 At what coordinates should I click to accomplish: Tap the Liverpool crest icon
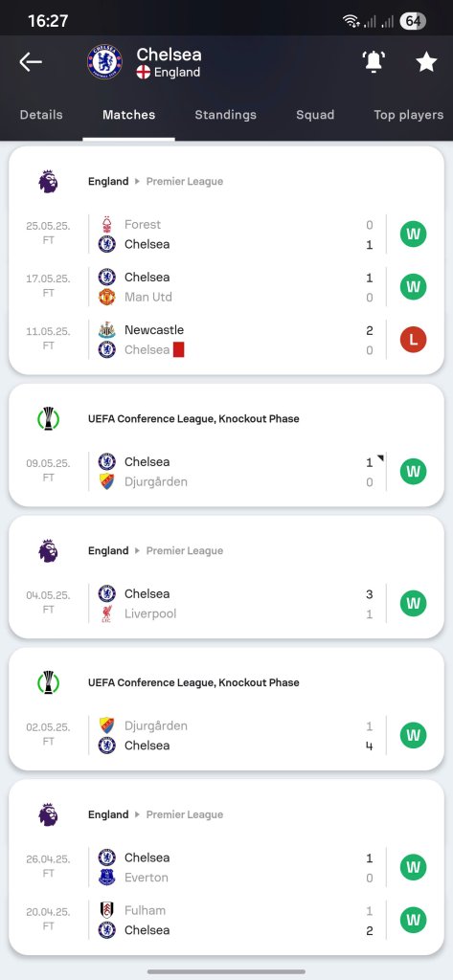coord(107,613)
